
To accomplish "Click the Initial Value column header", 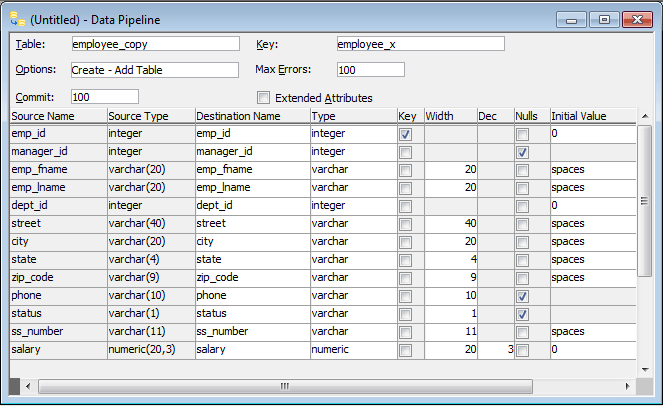I will click(592, 116).
